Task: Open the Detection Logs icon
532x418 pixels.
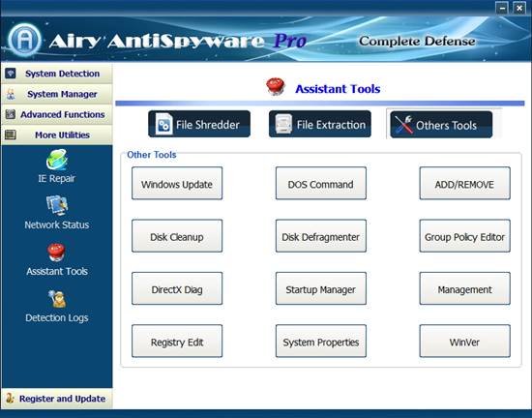Action: (x=57, y=299)
